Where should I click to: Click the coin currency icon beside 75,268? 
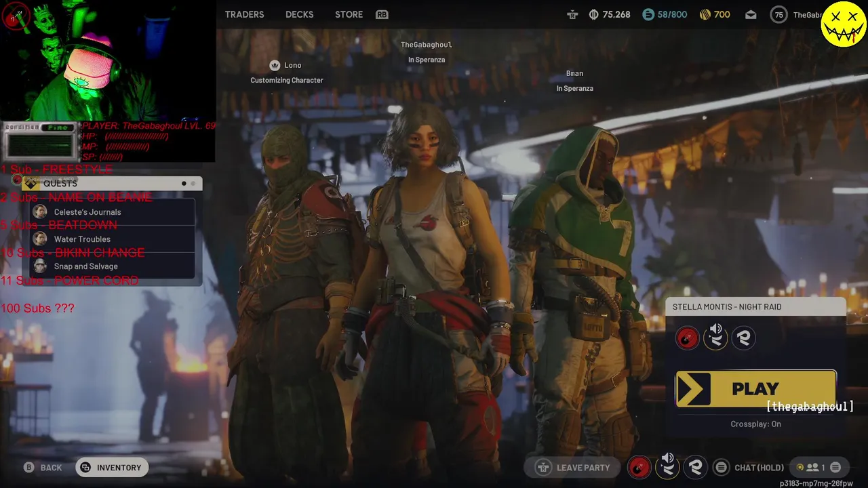594,14
